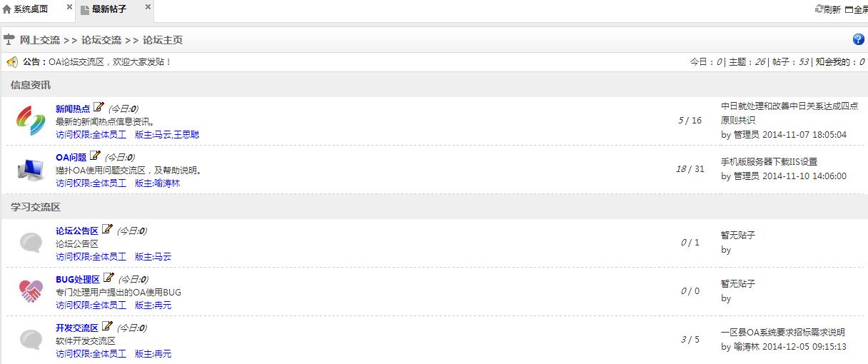Click the edit icon next to 论坛公告区

coord(107,230)
